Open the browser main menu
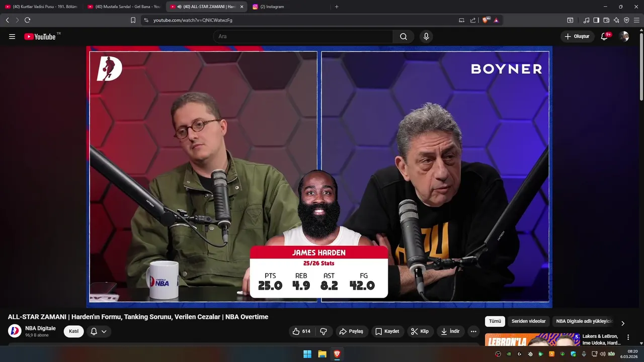Image resolution: width=644 pixels, height=362 pixels. click(636, 20)
